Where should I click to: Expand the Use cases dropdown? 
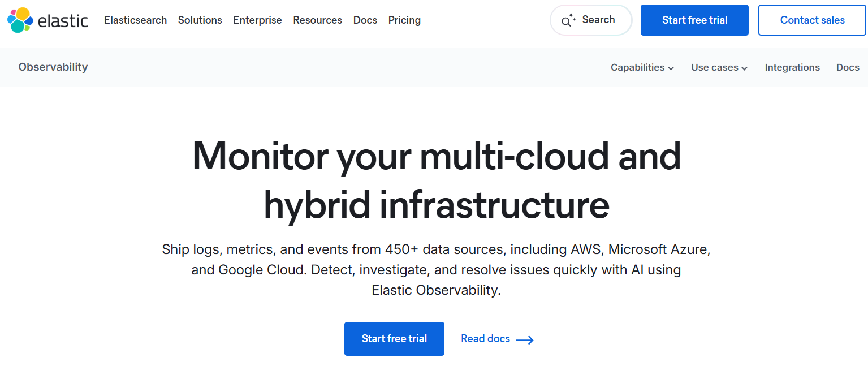click(715, 67)
